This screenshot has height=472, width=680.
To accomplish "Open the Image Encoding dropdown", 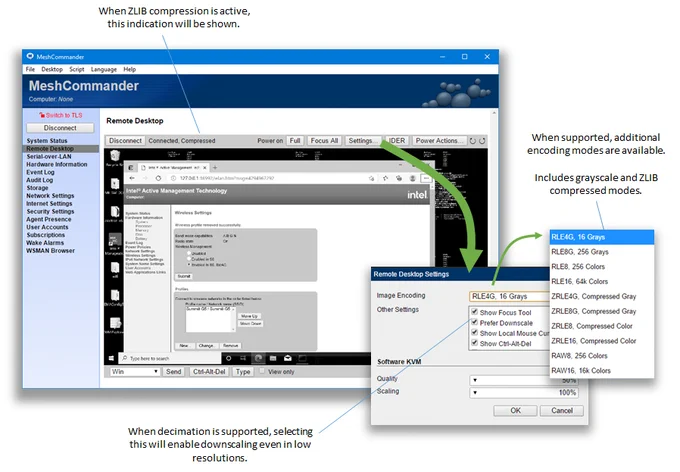I will [509, 296].
